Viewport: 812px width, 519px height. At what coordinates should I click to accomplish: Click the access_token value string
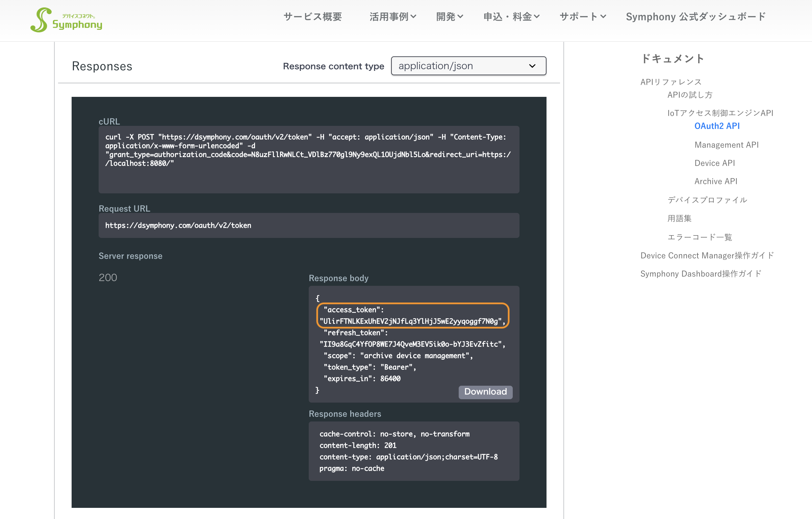[x=412, y=321]
